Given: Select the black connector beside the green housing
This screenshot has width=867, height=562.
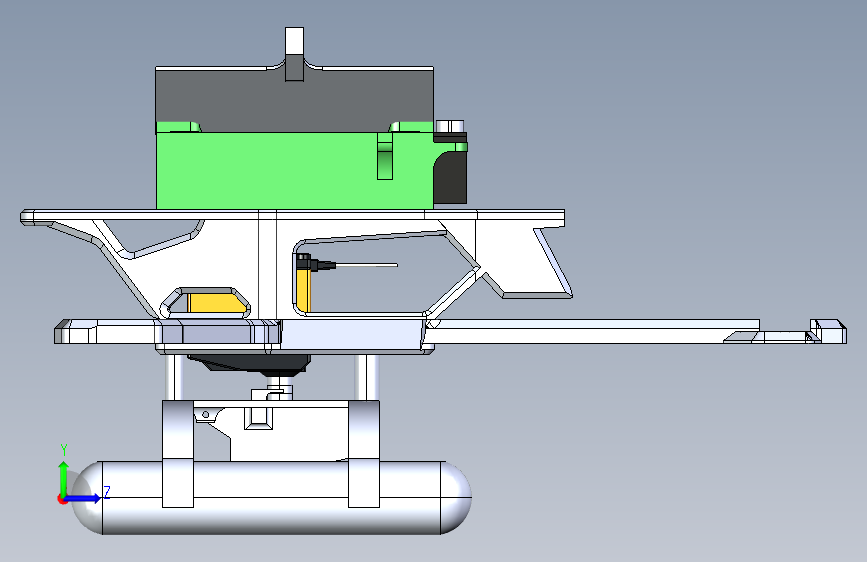Looking at the screenshot, I should (x=451, y=177).
